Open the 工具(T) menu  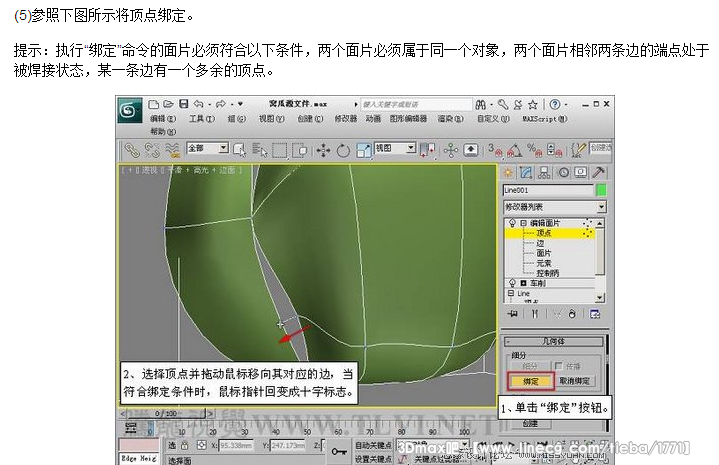tap(202, 119)
